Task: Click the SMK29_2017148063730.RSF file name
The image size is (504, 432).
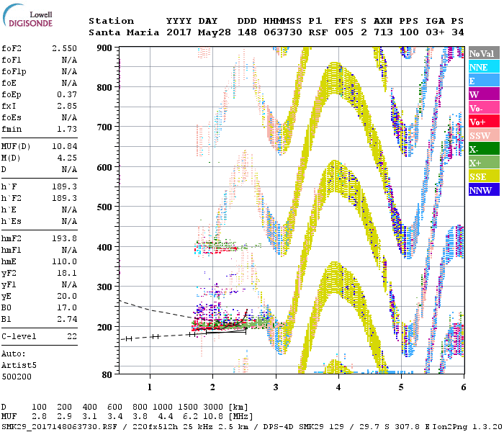Action: click(x=59, y=427)
